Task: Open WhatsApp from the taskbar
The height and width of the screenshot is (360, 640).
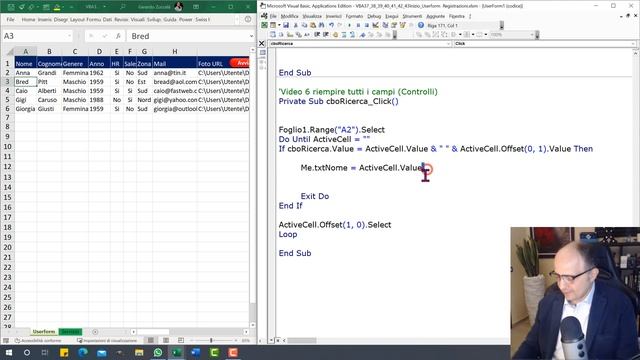Action: click(158, 352)
